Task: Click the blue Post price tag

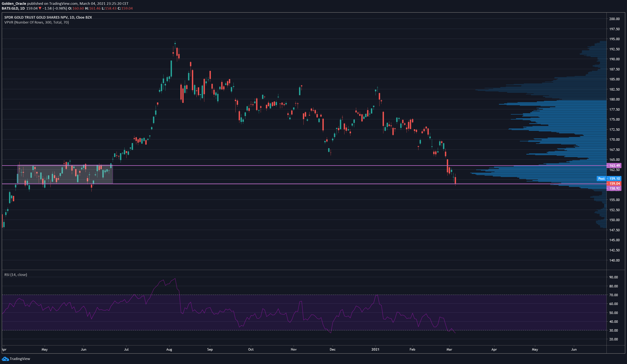Action: point(601,179)
